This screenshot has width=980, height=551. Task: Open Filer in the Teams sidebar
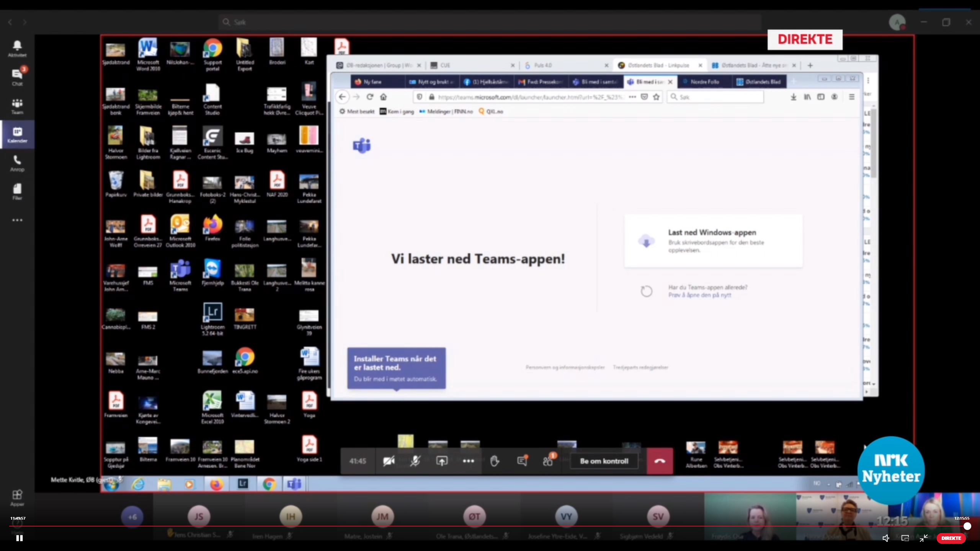tap(17, 191)
